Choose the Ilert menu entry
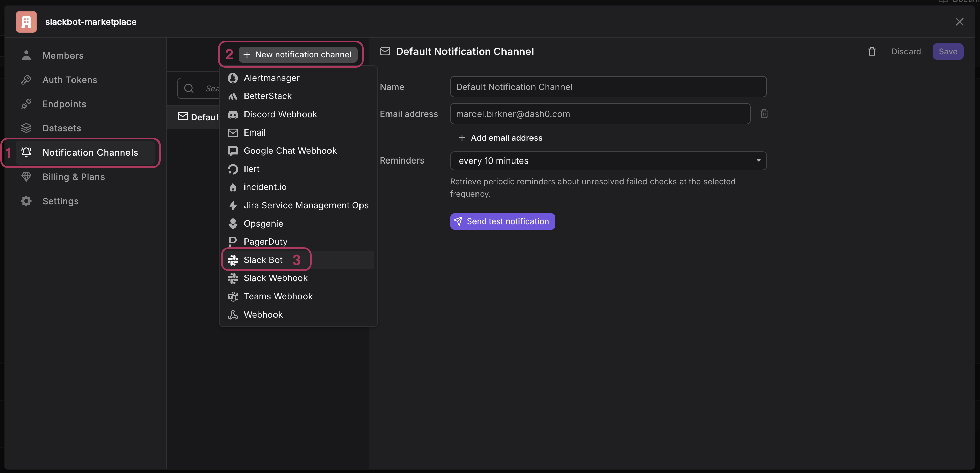 tap(298, 169)
